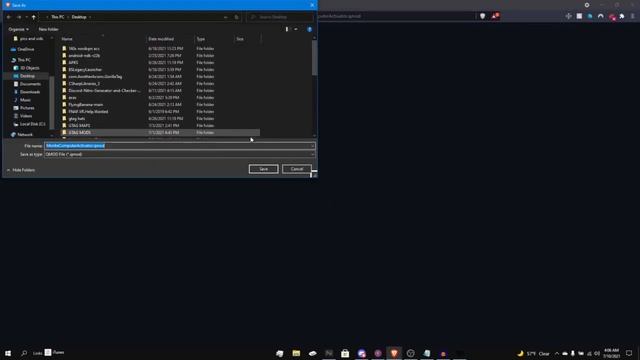The width and height of the screenshot is (640, 360).
Task: Change view layout icon
Action: pyautogui.click(x=287, y=29)
